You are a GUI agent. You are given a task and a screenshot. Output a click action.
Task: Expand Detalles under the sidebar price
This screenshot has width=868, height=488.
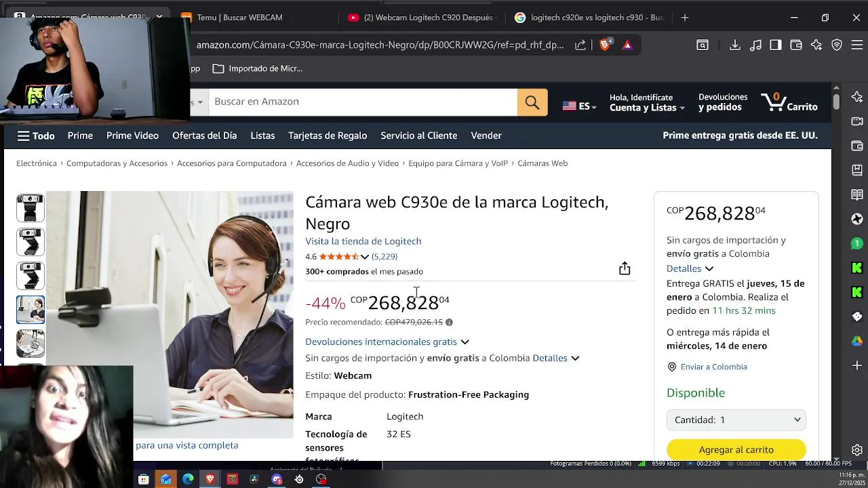(x=690, y=268)
